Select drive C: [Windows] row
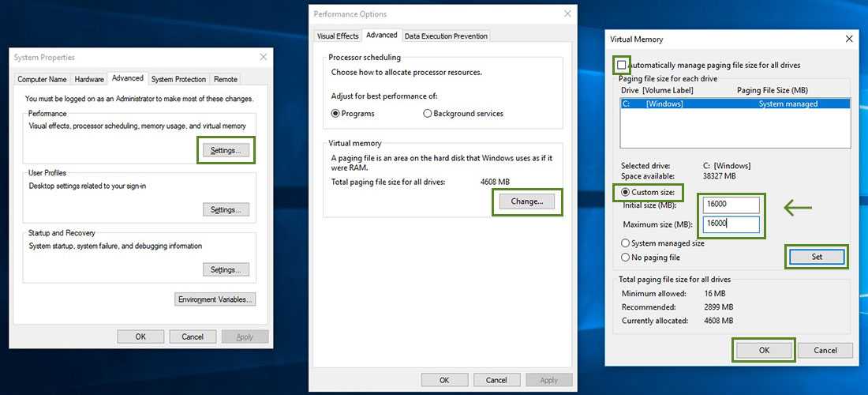This screenshot has height=395, width=868. pos(735,103)
